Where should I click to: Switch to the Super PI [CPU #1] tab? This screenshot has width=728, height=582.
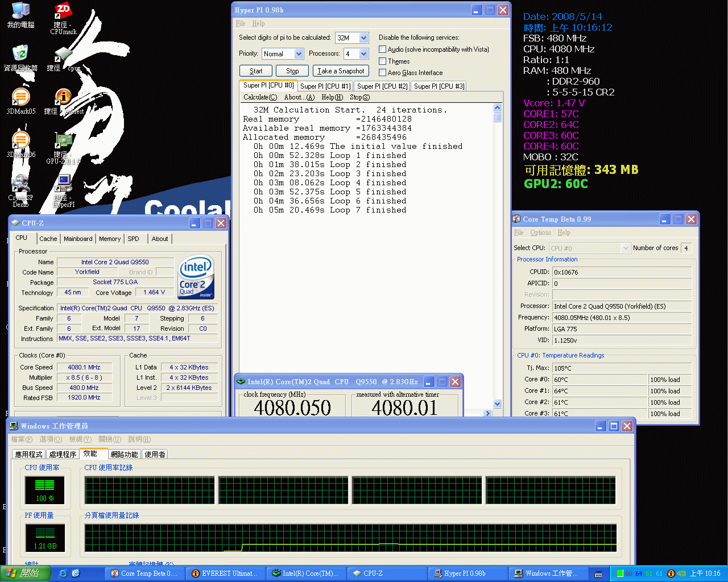click(325, 86)
